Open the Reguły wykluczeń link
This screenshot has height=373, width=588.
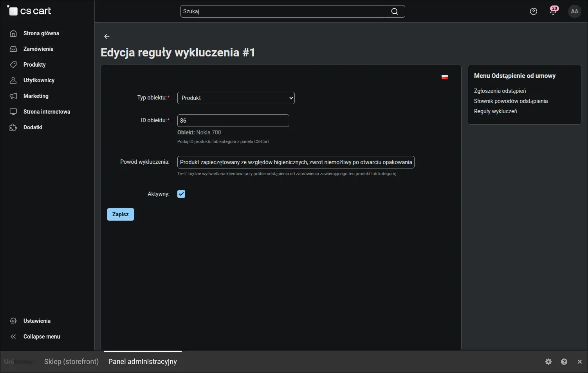[496, 111]
